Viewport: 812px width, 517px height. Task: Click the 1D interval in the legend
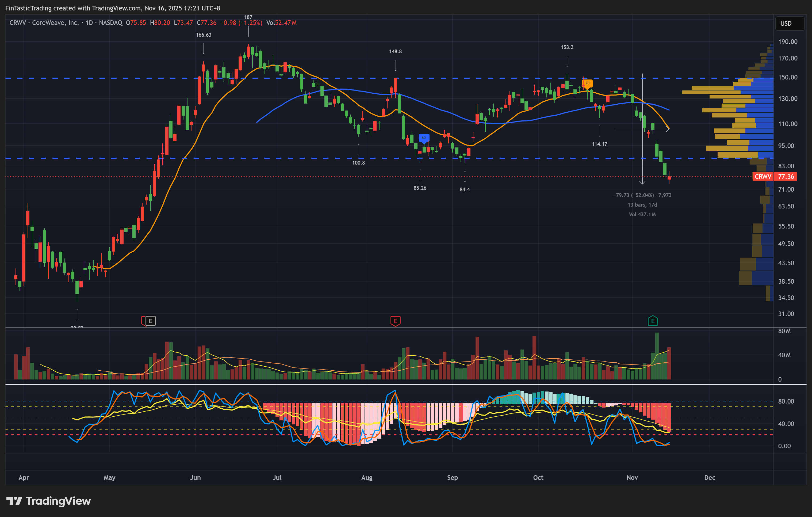coord(89,23)
